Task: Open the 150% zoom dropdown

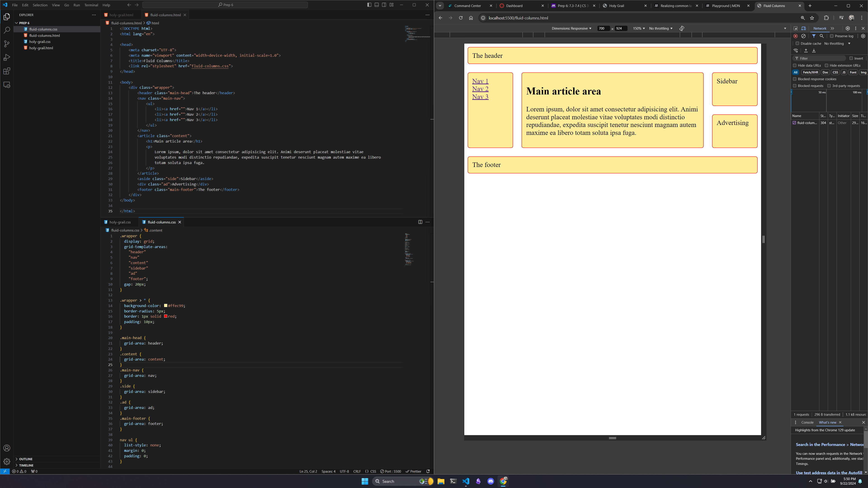Action: (x=639, y=28)
